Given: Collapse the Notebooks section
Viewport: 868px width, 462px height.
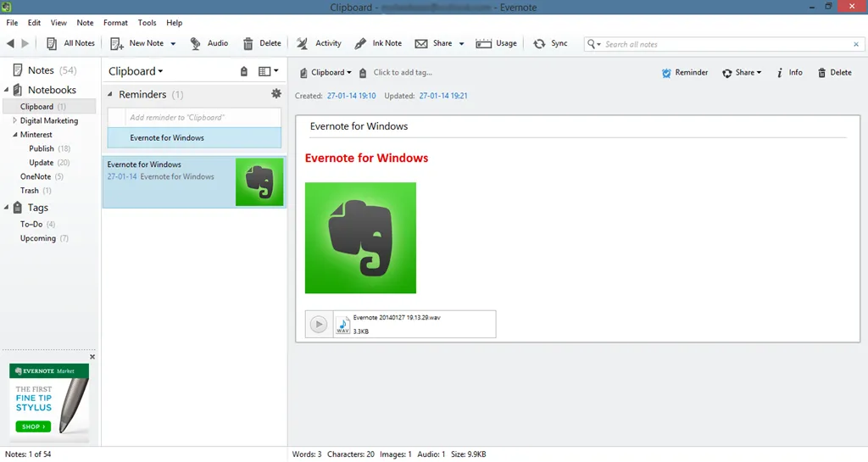Looking at the screenshot, I should pyautogui.click(x=7, y=90).
